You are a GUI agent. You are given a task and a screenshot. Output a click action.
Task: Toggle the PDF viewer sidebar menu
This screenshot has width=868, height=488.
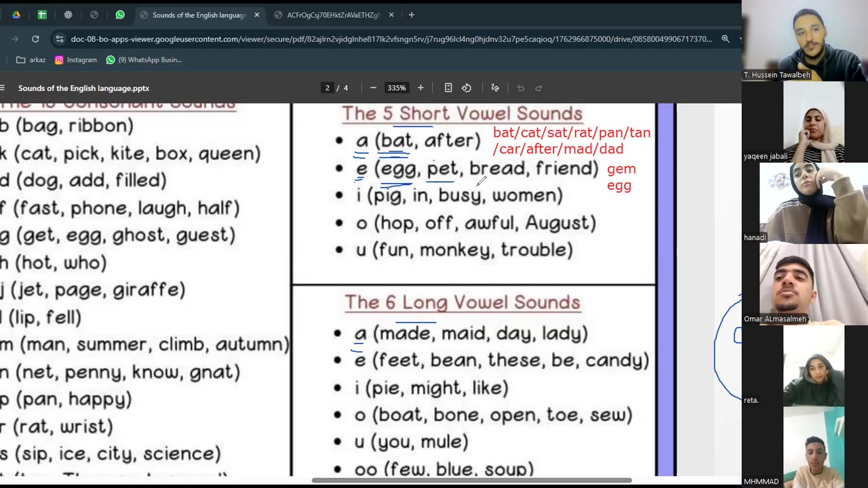[3, 88]
